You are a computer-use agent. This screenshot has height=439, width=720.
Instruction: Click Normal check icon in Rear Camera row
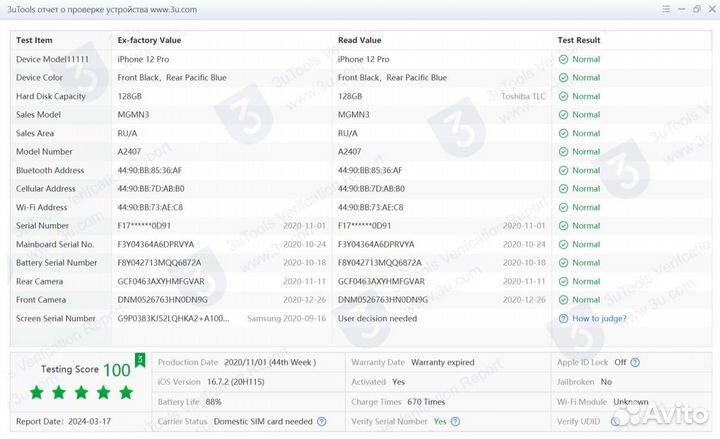pos(563,281)
